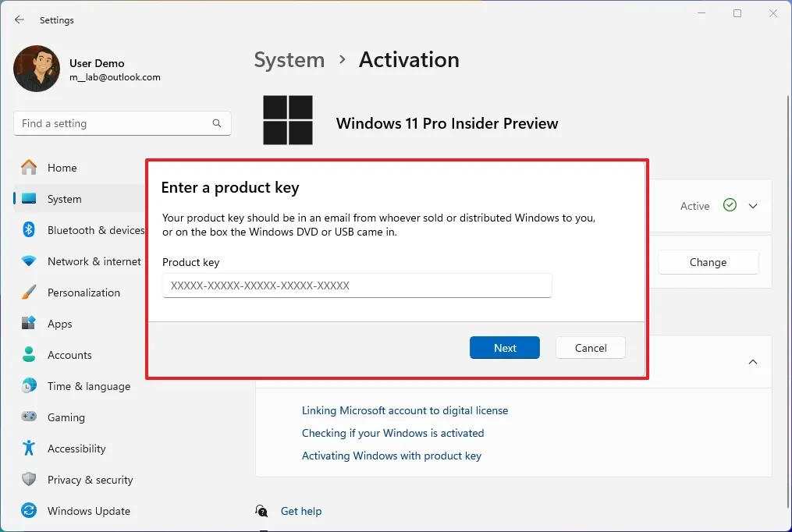This screenshot has width=792, height=532.
Task: Click the search magnifier icon
Action: (x=217, y=123)
